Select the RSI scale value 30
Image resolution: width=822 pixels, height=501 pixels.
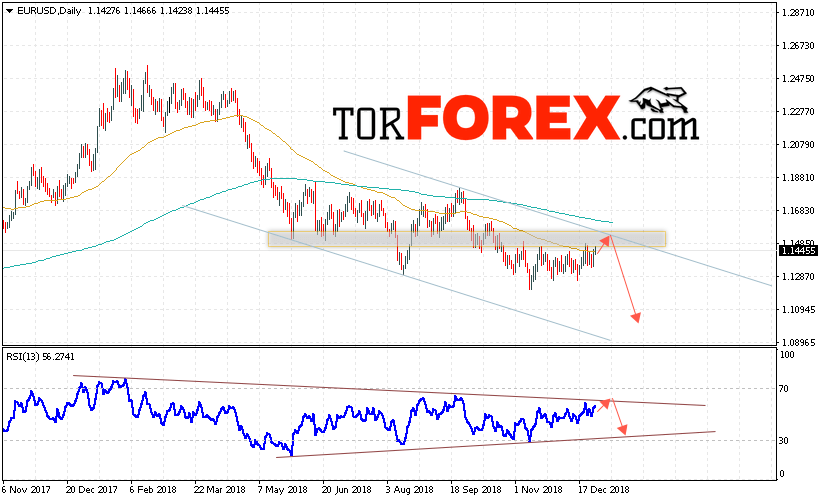pos(784,441)
